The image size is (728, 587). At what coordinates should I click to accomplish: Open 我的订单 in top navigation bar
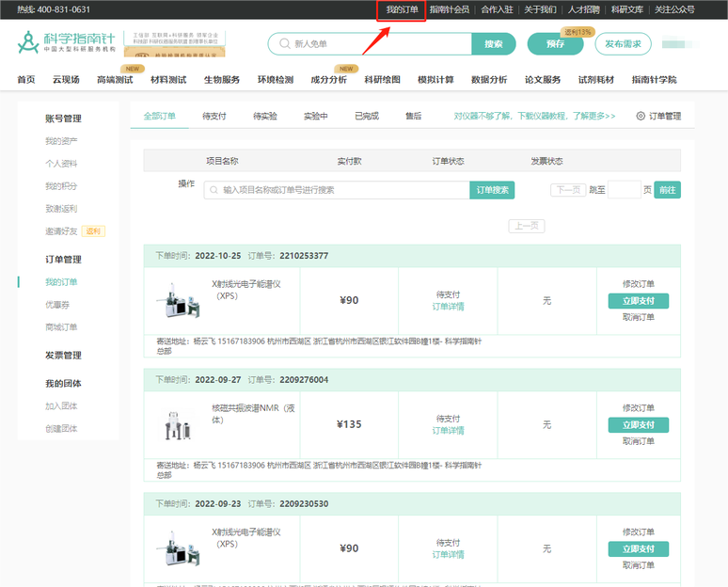pos(402,9)
